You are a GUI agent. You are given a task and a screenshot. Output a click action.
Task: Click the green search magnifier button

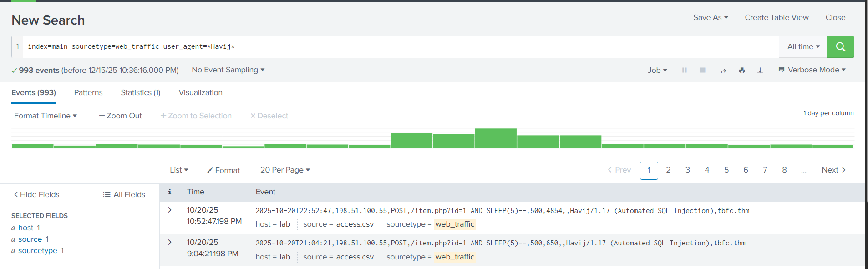[x=840, y=47]
